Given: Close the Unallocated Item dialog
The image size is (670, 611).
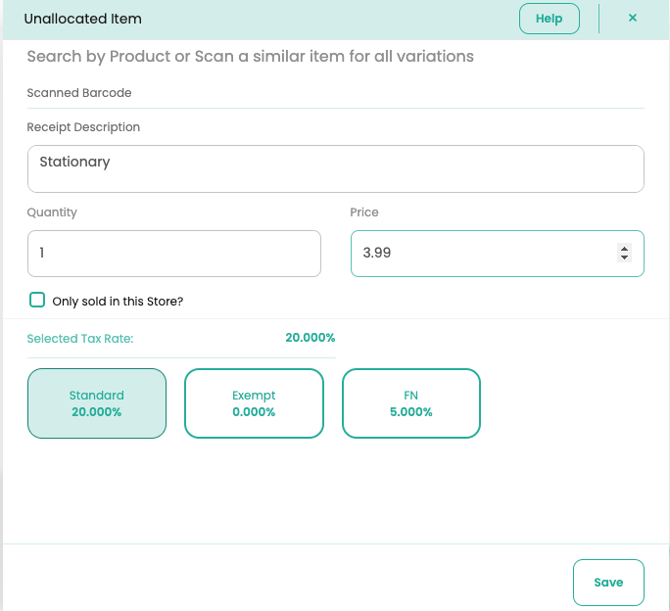Looking at the screenshot, I should pyautogui.click(x=632, y=18).
